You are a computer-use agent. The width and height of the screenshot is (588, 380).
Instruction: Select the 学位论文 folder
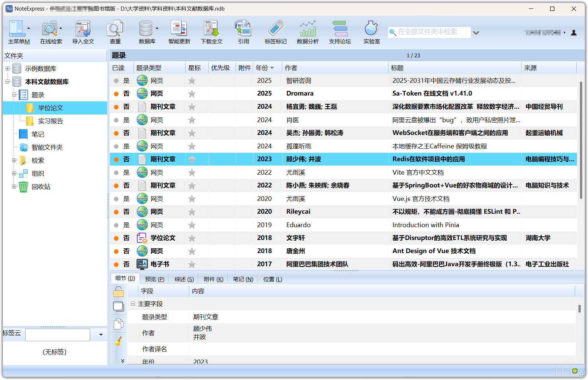tap(51, 108)
